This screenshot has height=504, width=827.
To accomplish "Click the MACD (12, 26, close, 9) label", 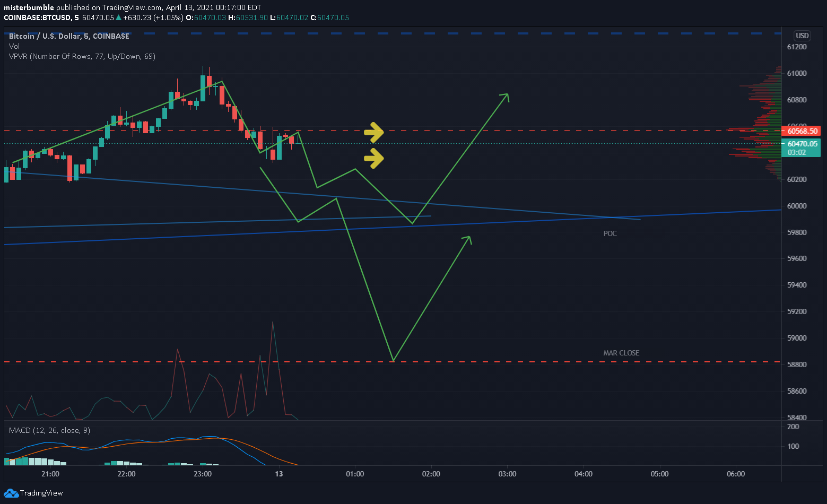I will 49,430.
